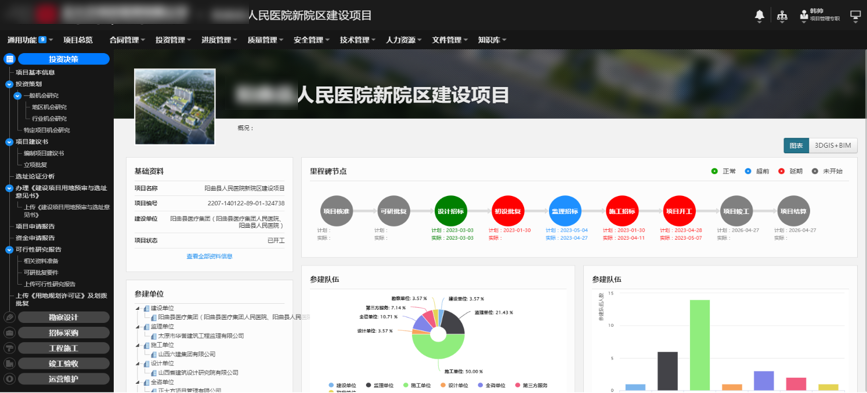Open the 安全管理 menu
The height and width of the screenshot is (393, 867).
[x=311, y=40]
